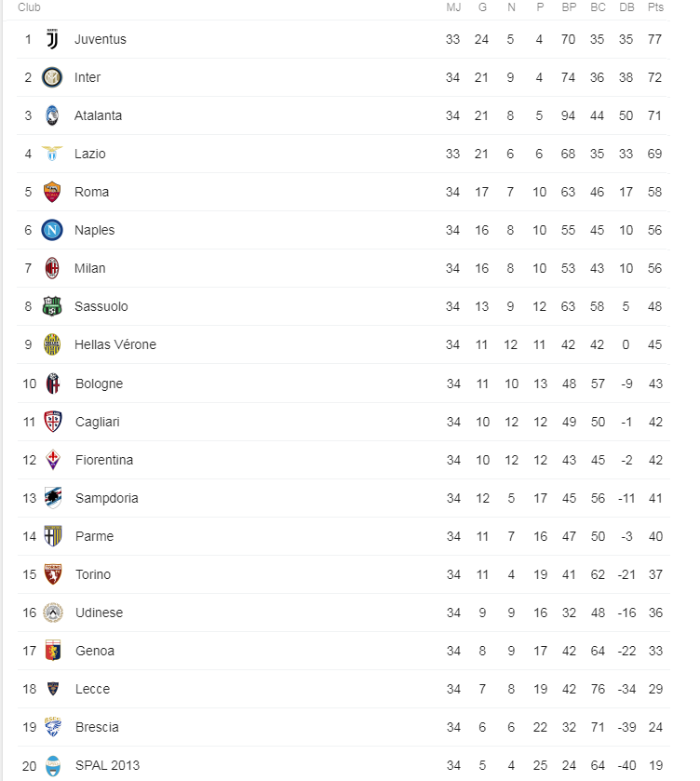700x781 pixels.
Task: Click the SPAL 2013 logo
Action: 53,765
